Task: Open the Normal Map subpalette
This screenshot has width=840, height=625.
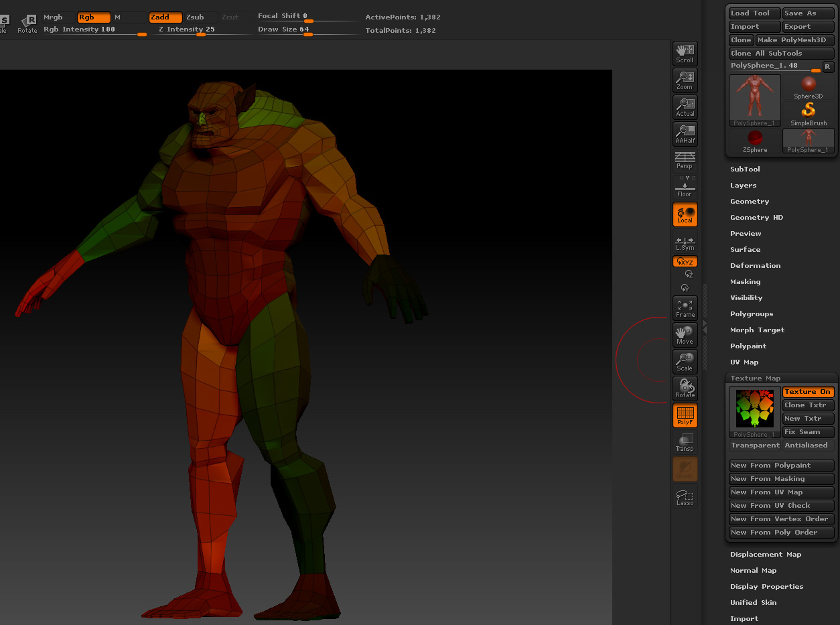Action: (x=753, y=571)
